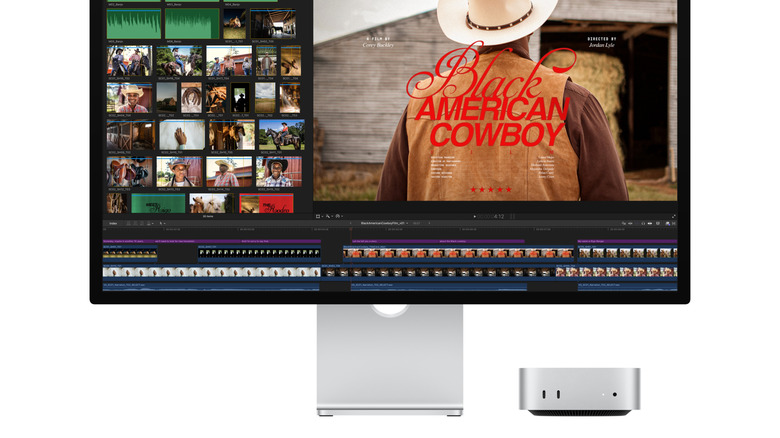Viewport: 780px width, 438px height.
Task: Select the horseshoes close-up thumbnail in browser
Action: click(x=191, y=98)
